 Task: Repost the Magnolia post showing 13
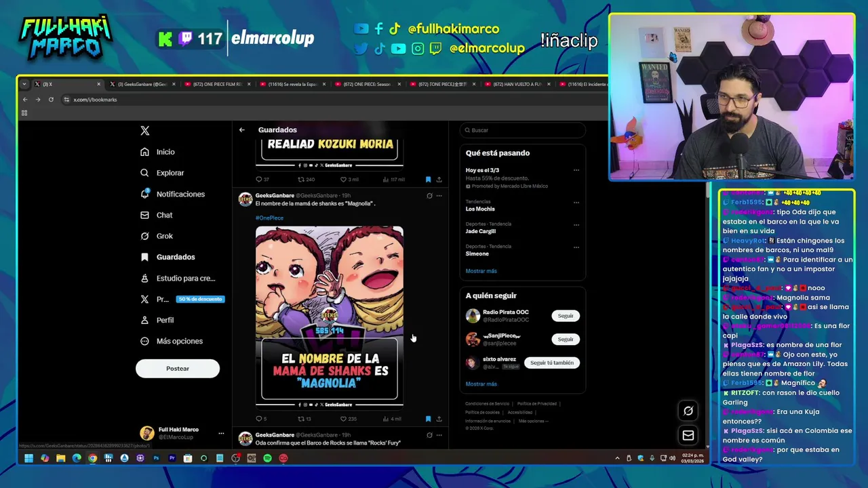click(304, 419)
